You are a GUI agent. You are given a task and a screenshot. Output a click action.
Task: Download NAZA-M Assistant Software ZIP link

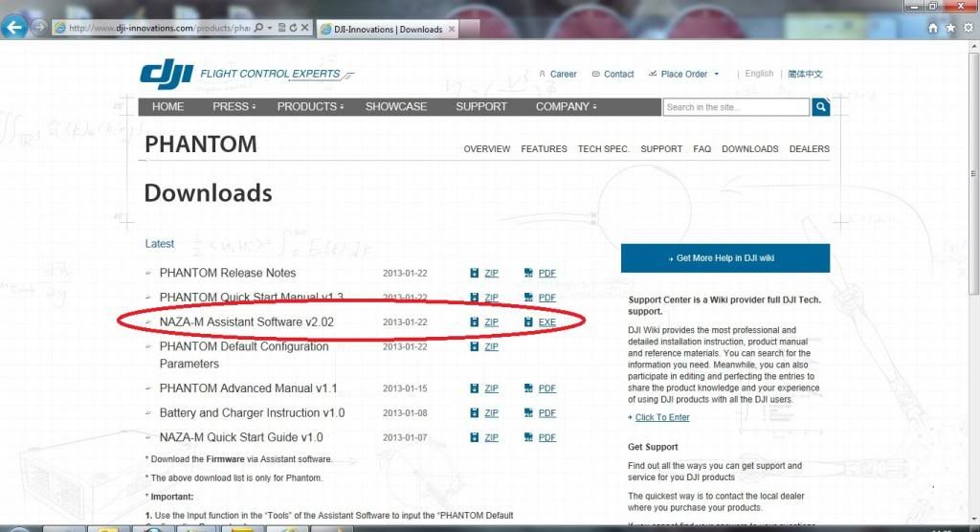(491, 321)
